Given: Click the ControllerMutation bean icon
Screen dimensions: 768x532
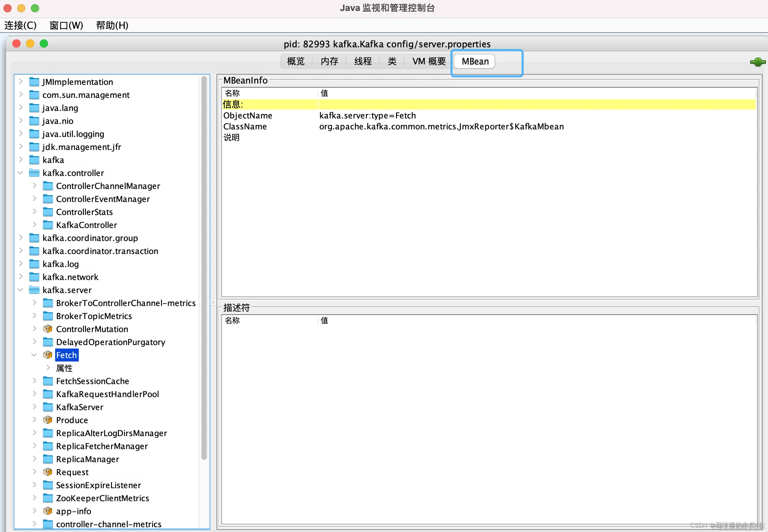Looking at the screenshot, I should pos(48,329).
